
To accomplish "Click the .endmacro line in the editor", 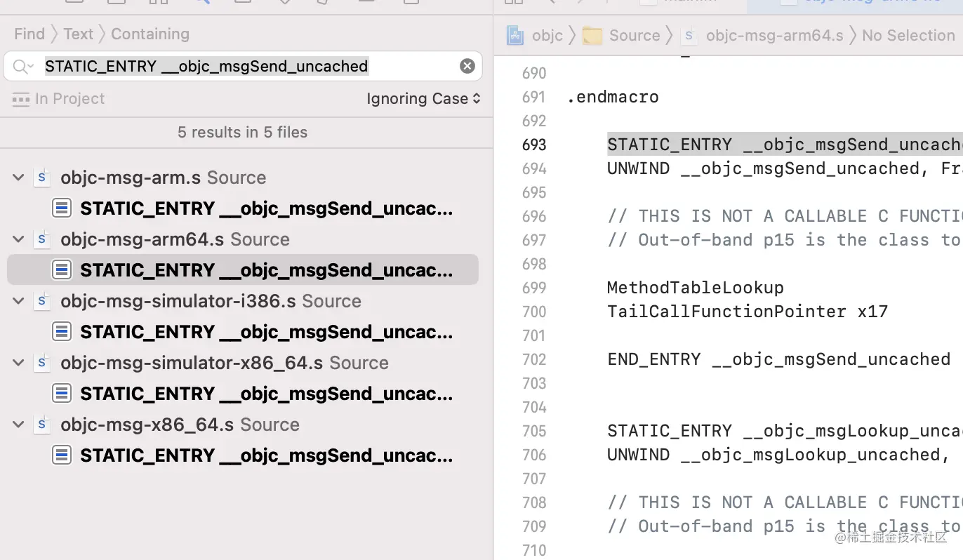I will [613, 97].
